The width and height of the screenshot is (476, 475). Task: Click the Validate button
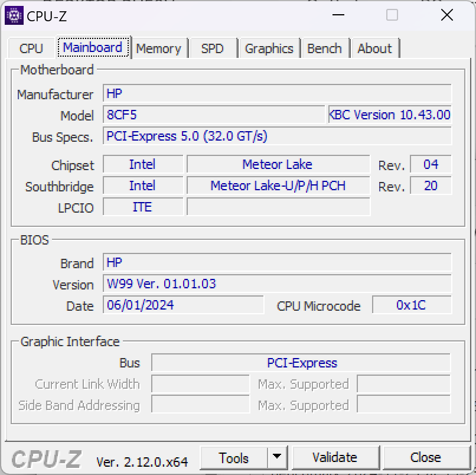335,458
